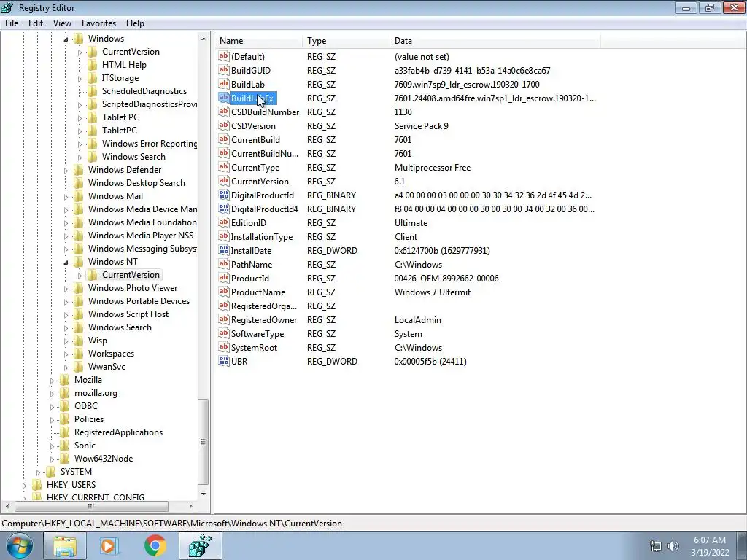Collapse the Windows NT key
The height and width of the screenshot is (560, 747).
pos(66,262)
